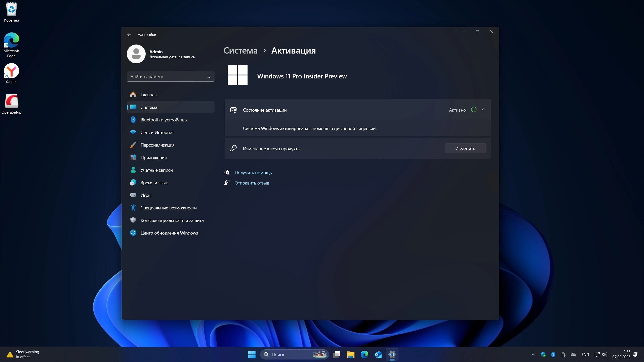Open Игры gamepad icon entry
The image size is (644, 362).
pos(133,195)
